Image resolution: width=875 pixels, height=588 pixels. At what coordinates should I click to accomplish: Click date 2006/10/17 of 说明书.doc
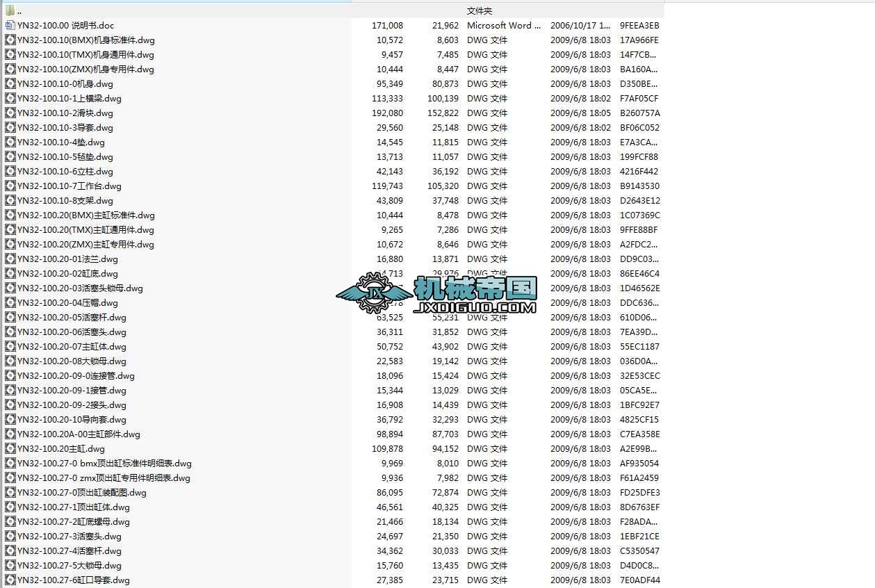coord(581,25)
